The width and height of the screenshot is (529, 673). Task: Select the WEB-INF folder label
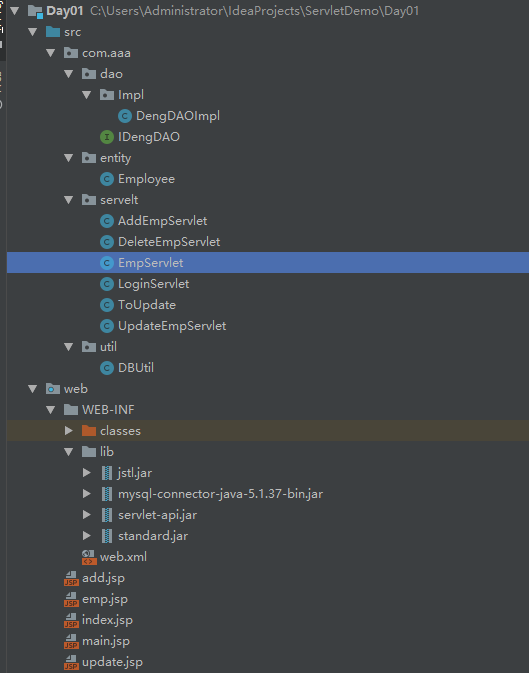[x=108, y=410]
